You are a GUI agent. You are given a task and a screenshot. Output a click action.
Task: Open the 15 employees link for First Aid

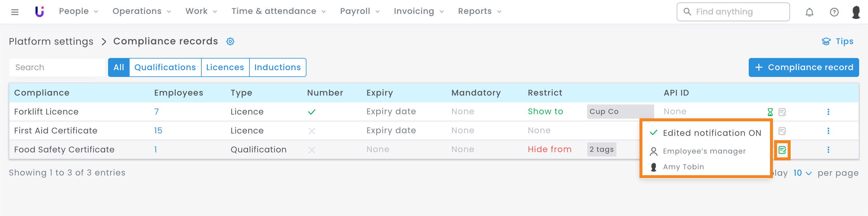(158, 130)
